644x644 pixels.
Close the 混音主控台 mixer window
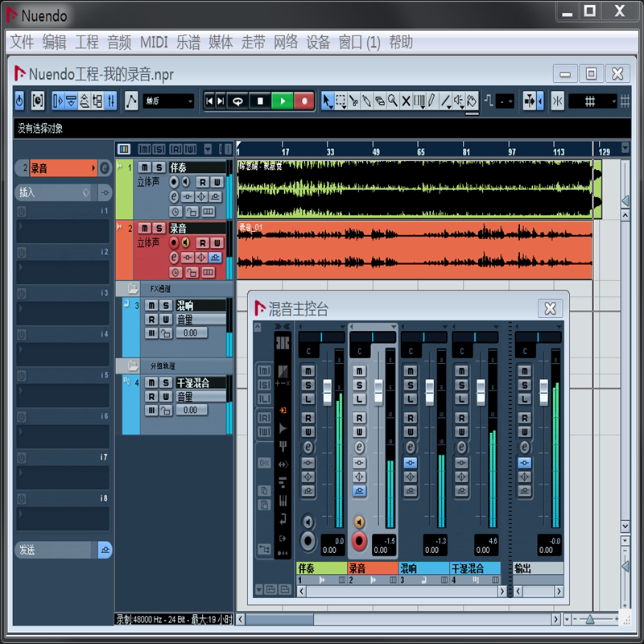click(x=550, y=308)
